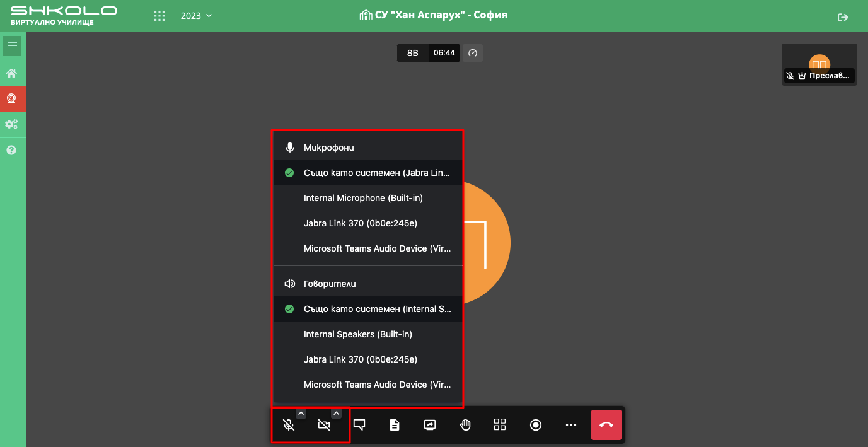The height and width of the screenshot is (447, 868).
Task: Open the connection speed gauge icon
Action: tap(473, 53)
